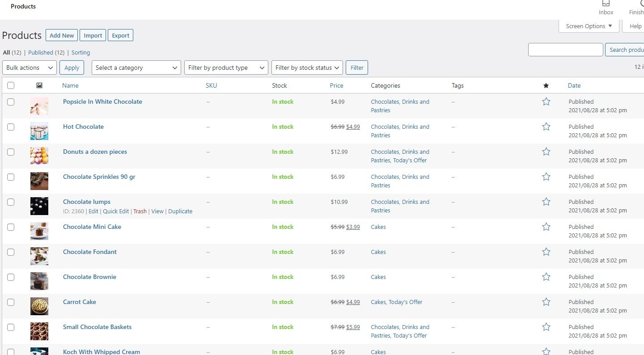This screenshot has width=644, height=355.
Task: Duplicate the Chocolate lumps product
Action: coord(180,211)
